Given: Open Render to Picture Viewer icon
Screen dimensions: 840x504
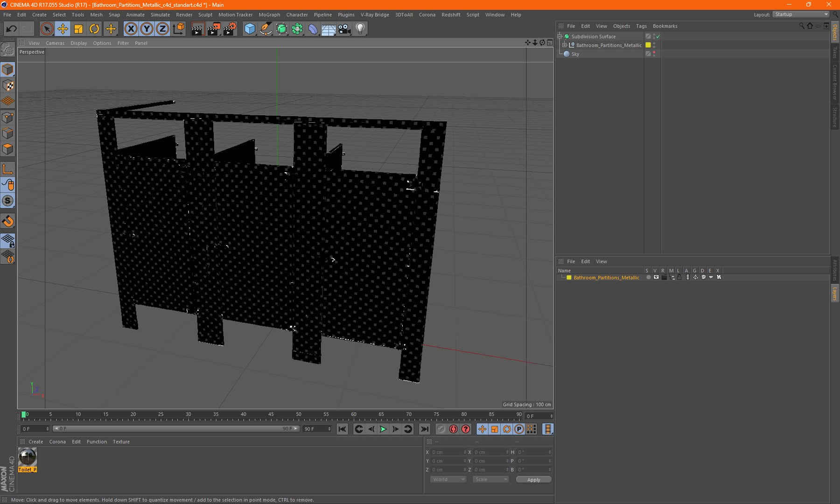Looking at the screenshot, I should pos(213,29).
